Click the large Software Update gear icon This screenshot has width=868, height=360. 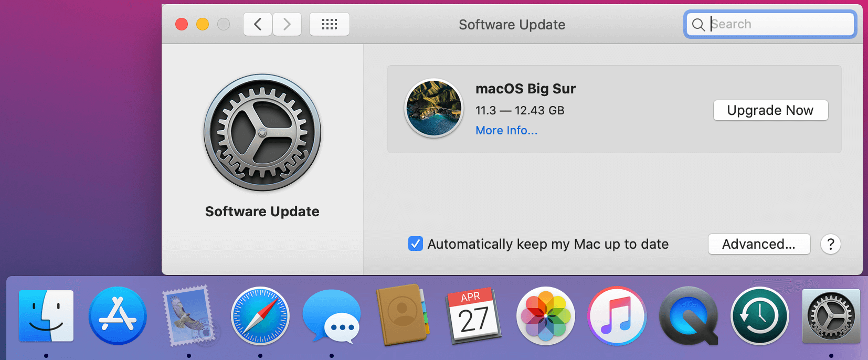[x=262, y=132]
